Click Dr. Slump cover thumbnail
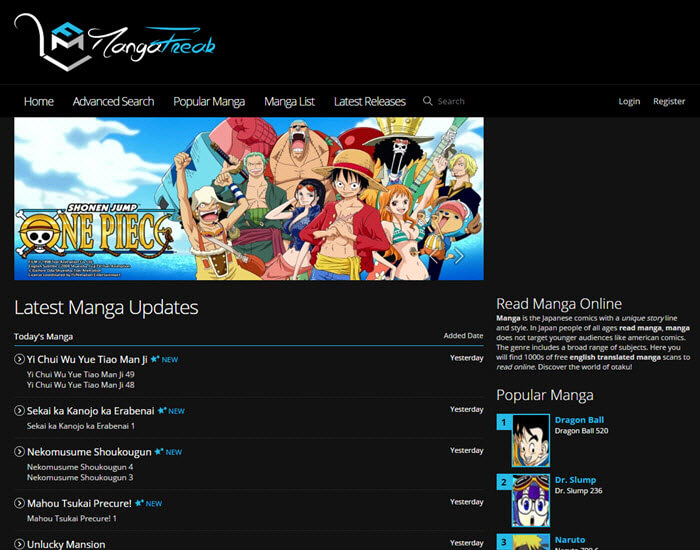The width and height of the screenshot is (700, 550). click(531, 500)
